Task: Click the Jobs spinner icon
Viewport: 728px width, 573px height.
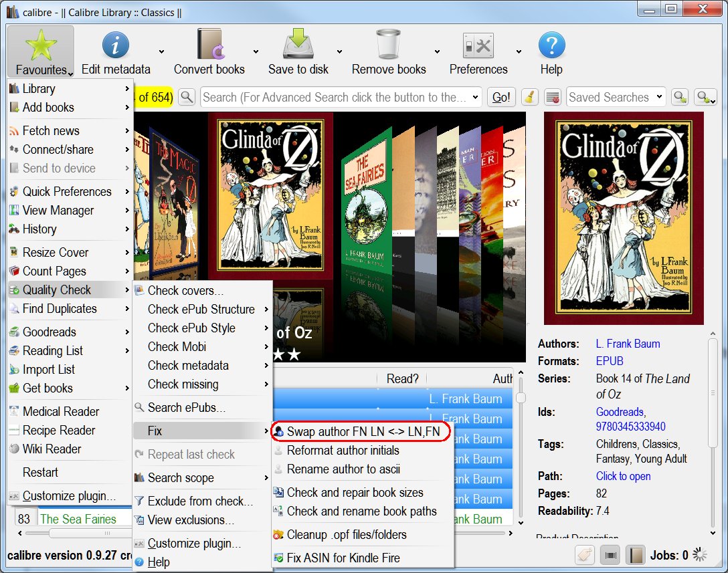Action: tap(700, 554)
